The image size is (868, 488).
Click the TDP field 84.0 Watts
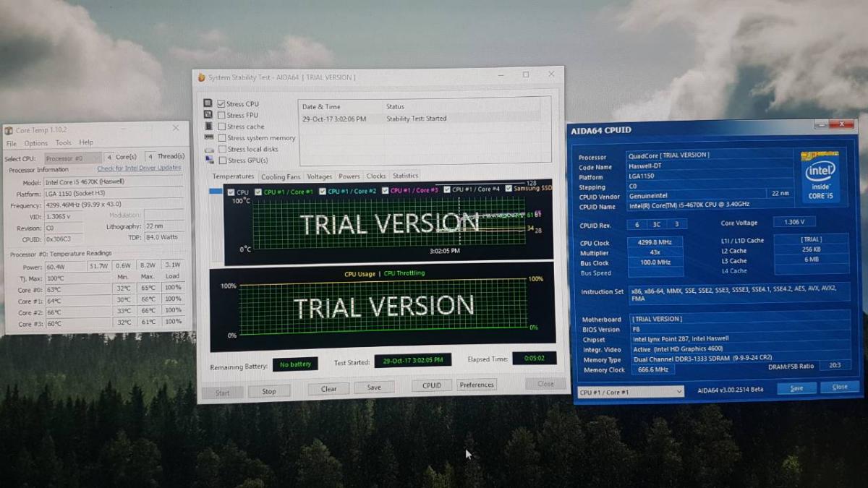(x=163, y=237)
